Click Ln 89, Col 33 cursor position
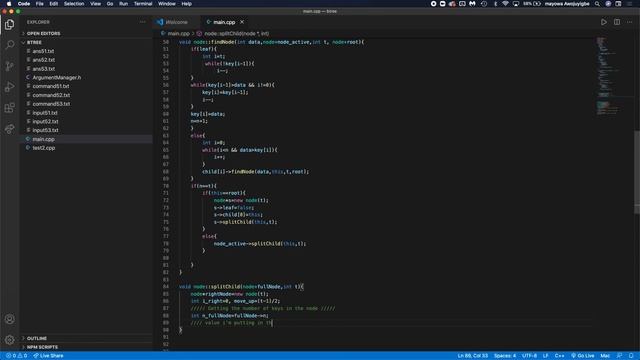Viewport: 640px width, 360px height. 473,356
